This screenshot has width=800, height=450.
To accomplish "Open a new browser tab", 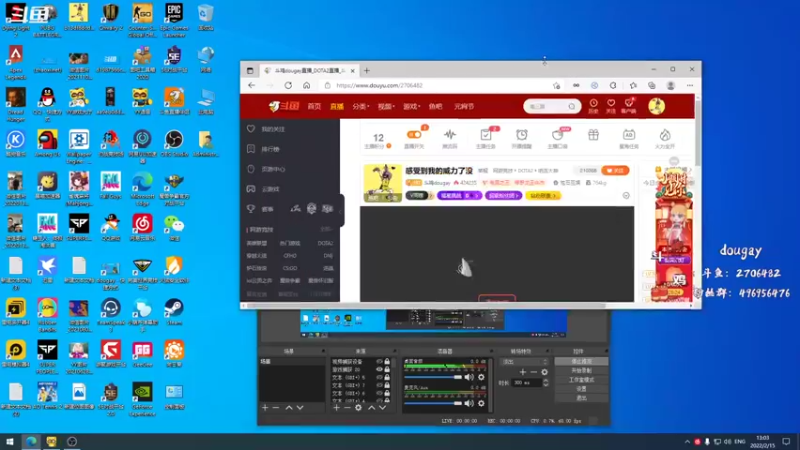I will [367, 70].
